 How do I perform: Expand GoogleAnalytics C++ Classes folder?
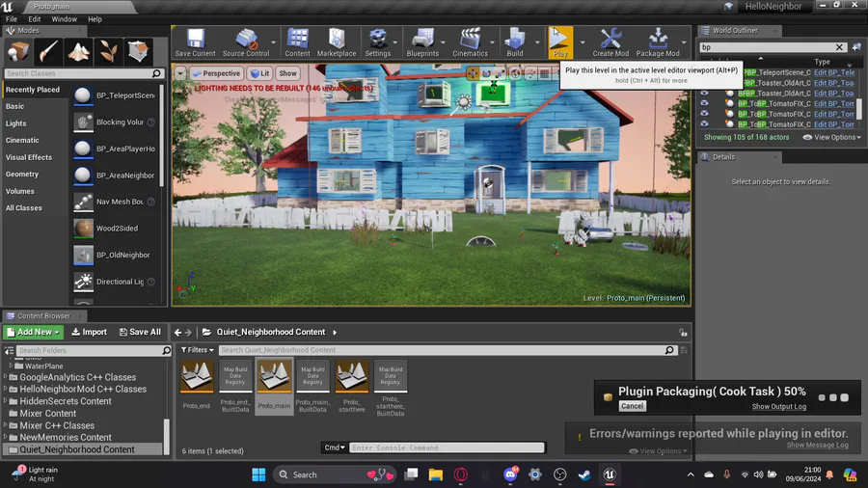[x=6, y=377]
